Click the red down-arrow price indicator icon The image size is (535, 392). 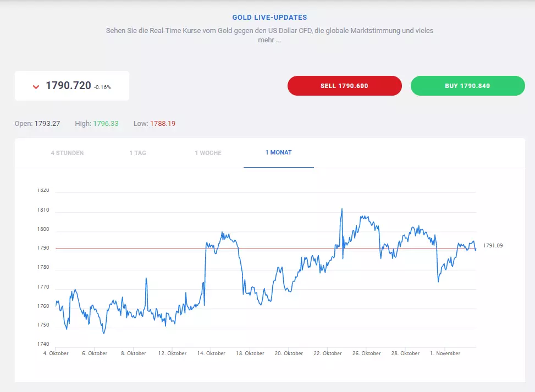36,87
